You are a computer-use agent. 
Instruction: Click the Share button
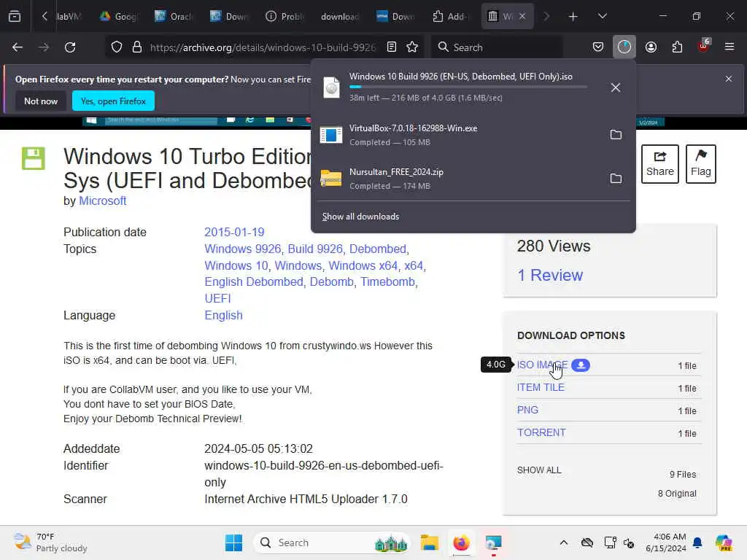click(x=659, y=164)
